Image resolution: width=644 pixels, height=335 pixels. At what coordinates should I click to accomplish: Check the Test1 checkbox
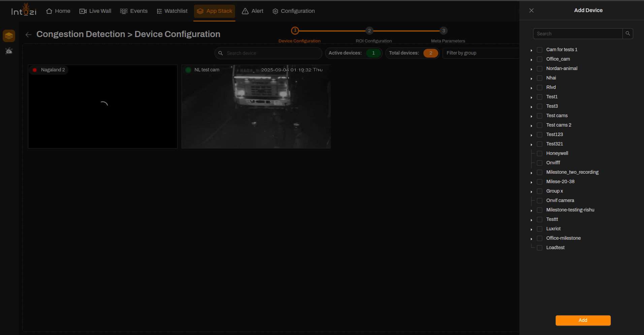[x=540, y=97]
